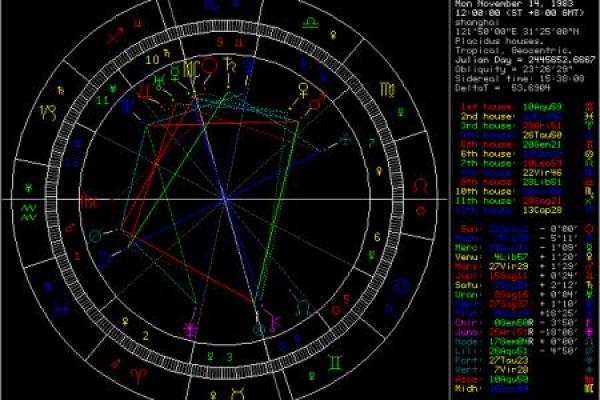Click the '11th house' row label
Image resolution: width=600 pixels, height=400 pixels.
click(483, 201)
